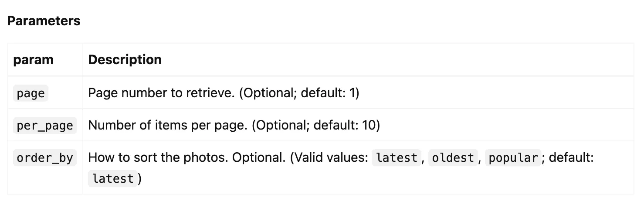Click the default 'latest' chip on last line
Image resolution: width=644 pixels, height=205 pixels.
click(113, 179)
